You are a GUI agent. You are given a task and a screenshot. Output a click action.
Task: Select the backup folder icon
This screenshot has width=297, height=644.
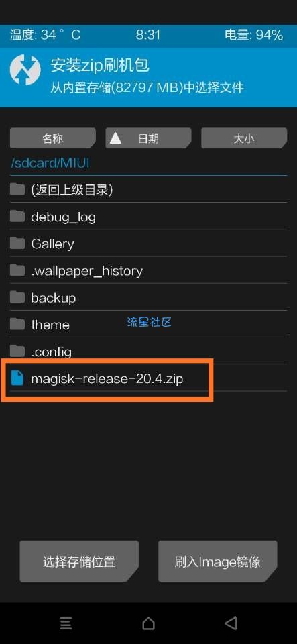tap(17, 297)
